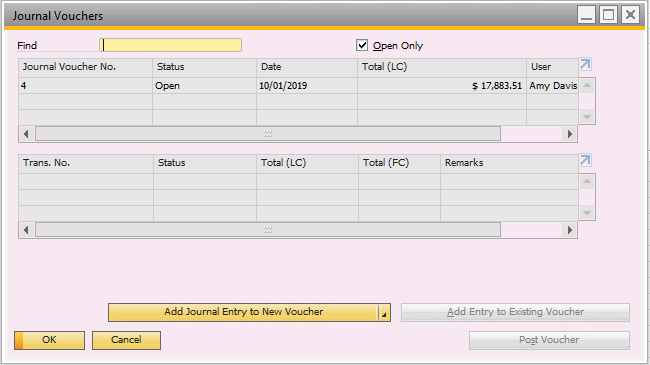
Task: Click the vouchers table vertical scroll up arrow
Action: [587, 85]
